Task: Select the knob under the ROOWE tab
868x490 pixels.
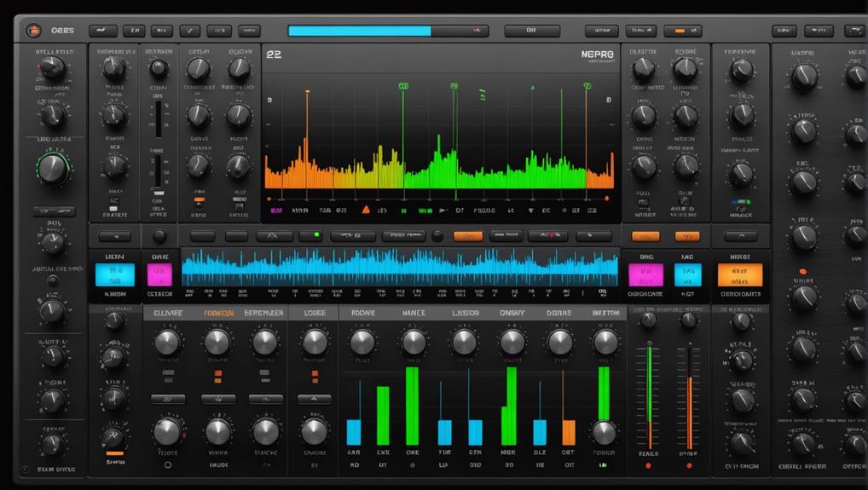Action: click(x=362, y=343)
